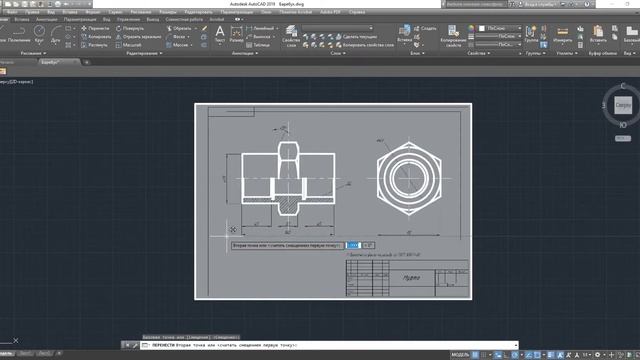Open the Формат menu
Screen dimensions: 640x360
pyautogui.click(x=93, y=12)
